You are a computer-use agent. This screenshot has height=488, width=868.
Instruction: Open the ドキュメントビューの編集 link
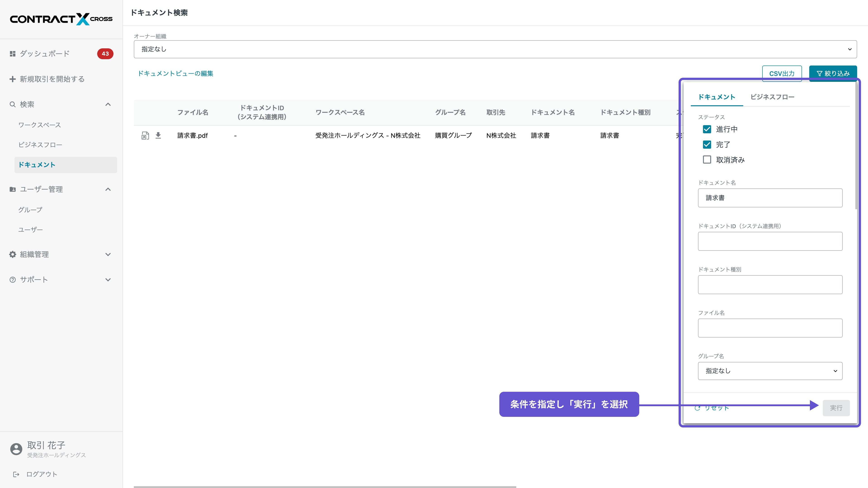point(175,73)
